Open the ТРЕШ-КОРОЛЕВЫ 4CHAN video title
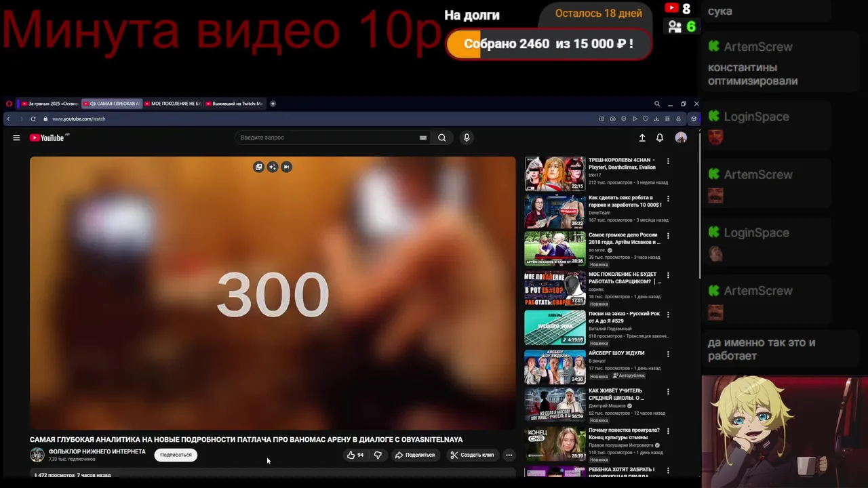Viewport: 868px width, 488px height. tap(622, 163)
